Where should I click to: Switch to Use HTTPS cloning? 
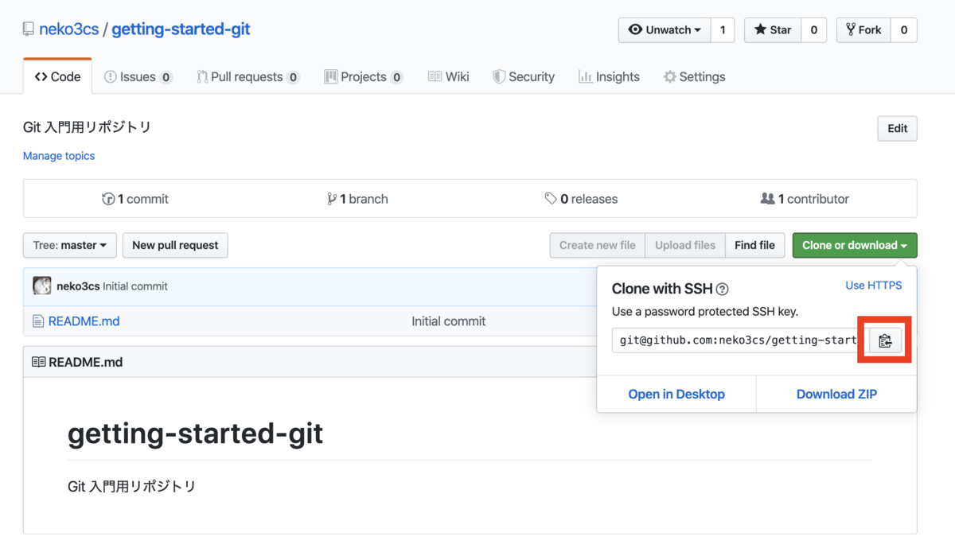873,286
